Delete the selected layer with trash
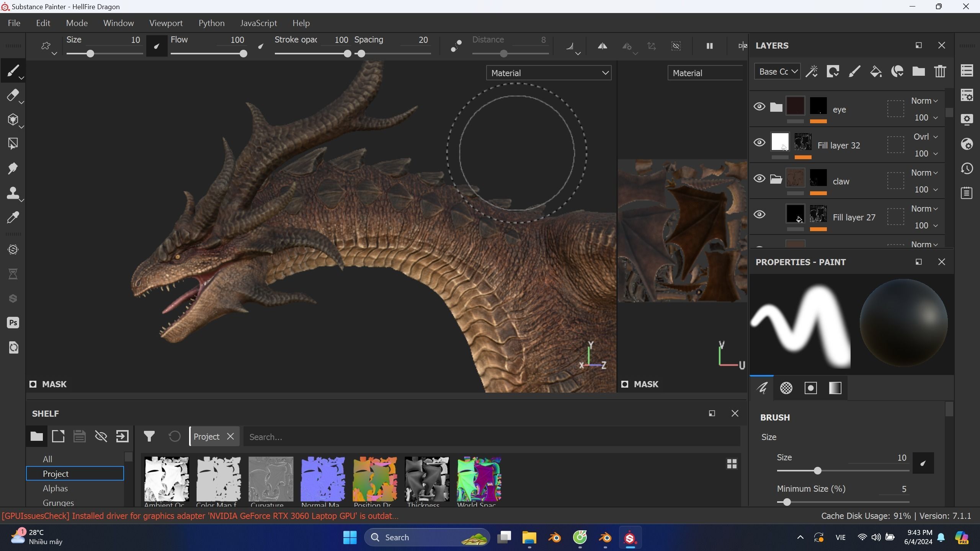Viewport: 980px width, 551px height. pos(940,72)
